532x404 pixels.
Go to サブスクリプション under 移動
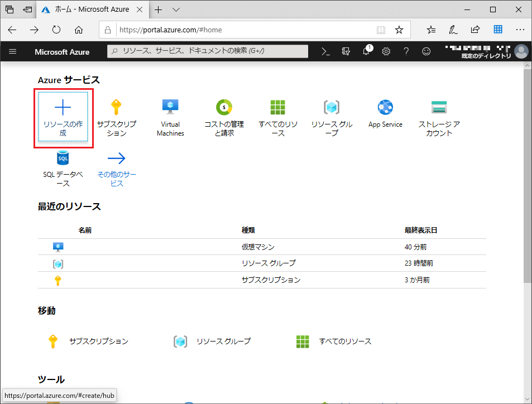(88, 342)
